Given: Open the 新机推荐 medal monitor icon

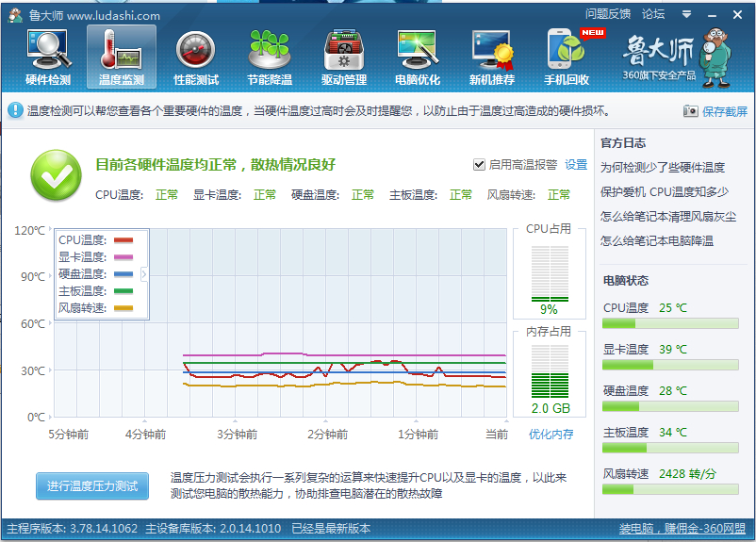Looking at the screenshot, I should point(492,57).
